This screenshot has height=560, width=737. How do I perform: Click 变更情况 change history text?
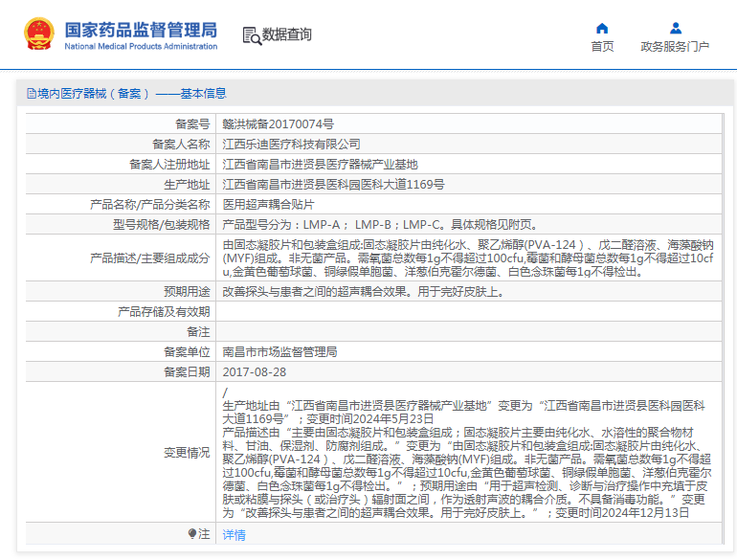(x=467, y=453)
